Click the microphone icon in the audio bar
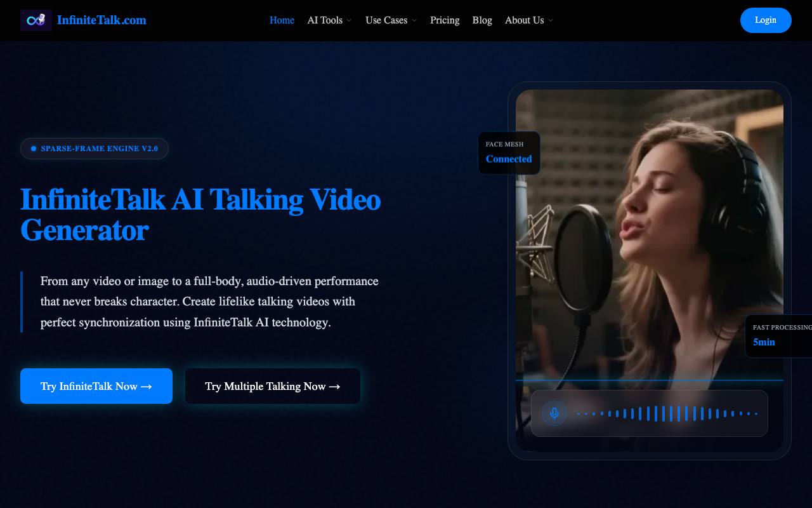 point(554,413)
